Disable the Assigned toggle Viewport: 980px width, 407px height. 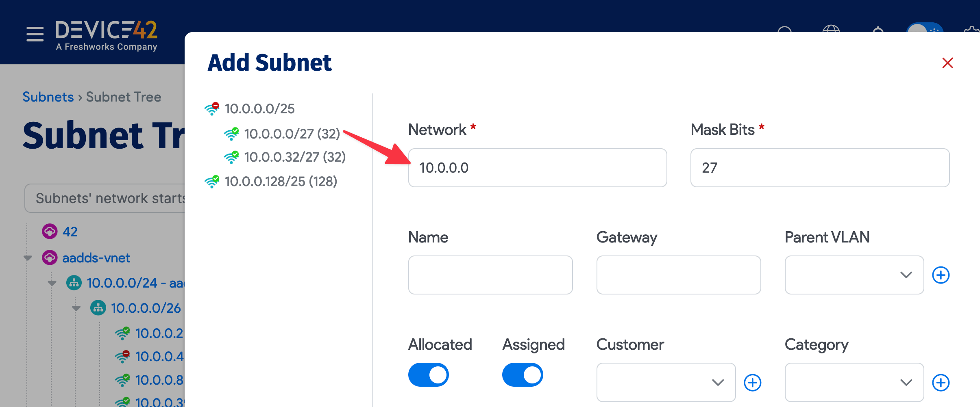523,375
